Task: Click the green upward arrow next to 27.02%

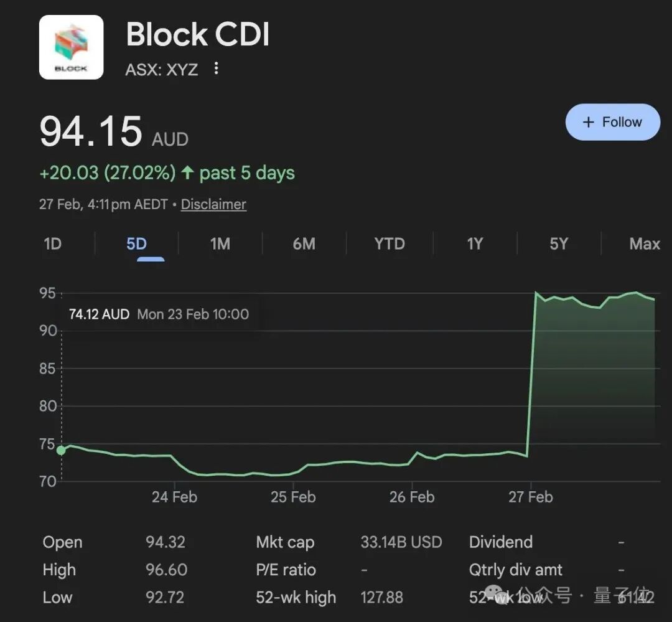Action: pyautogui.click(x=187, y=174)
